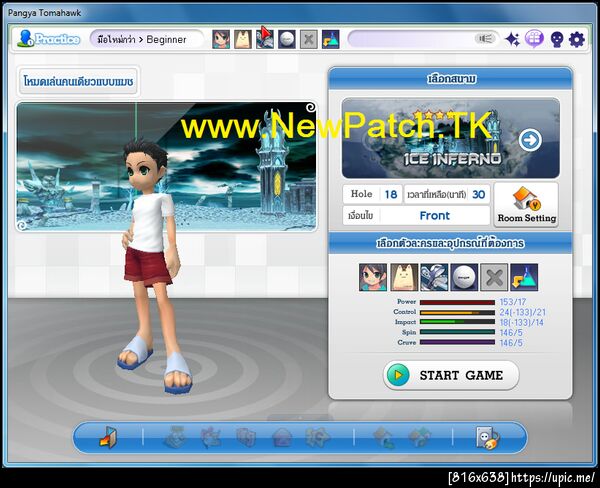Click the golf club set icon in top toolbar
The height and width of the screenshot is (488, 600).
point(265,39)
